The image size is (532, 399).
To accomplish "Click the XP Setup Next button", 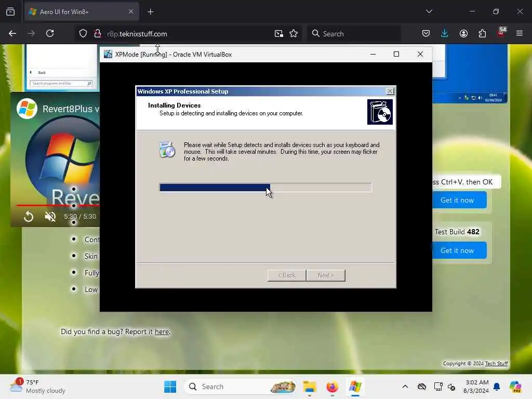I will tap(326, 275).
